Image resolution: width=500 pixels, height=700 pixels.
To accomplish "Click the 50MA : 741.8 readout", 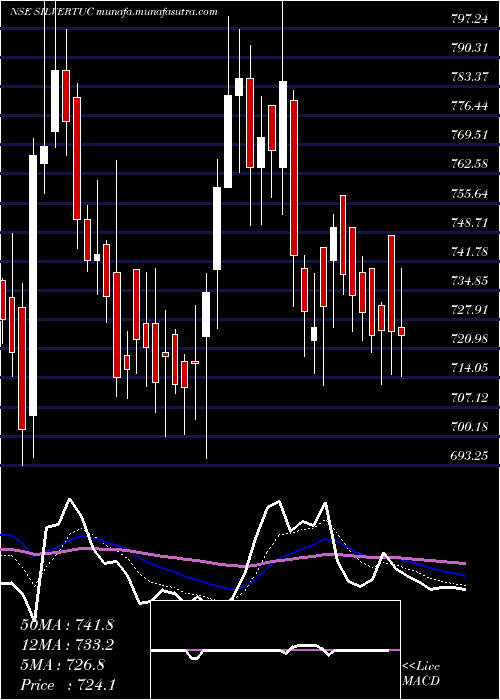I will point(67,625).
